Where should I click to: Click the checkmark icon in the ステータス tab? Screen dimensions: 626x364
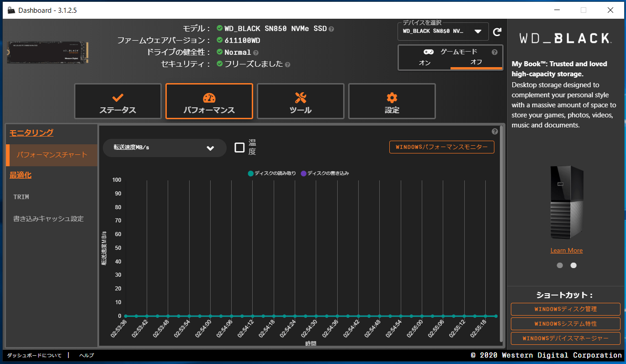(118, 97)
